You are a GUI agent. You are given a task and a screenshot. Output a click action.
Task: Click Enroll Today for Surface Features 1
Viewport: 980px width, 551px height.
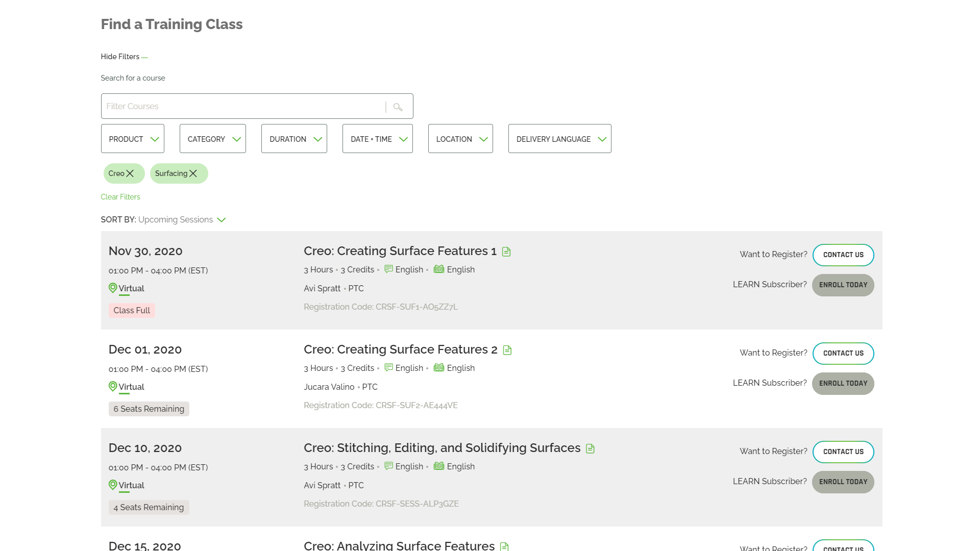coord(843,285)
